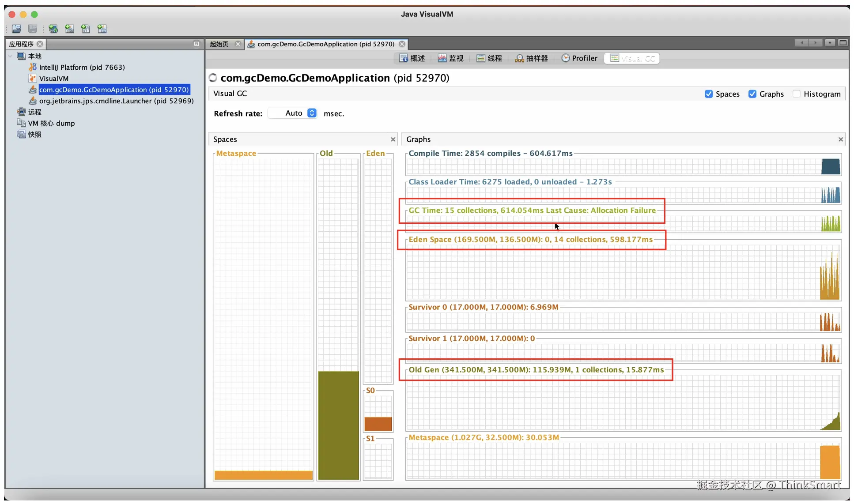
Task: Click Add VM Coredump toolbar icon
Action: (x=86, y=29)
